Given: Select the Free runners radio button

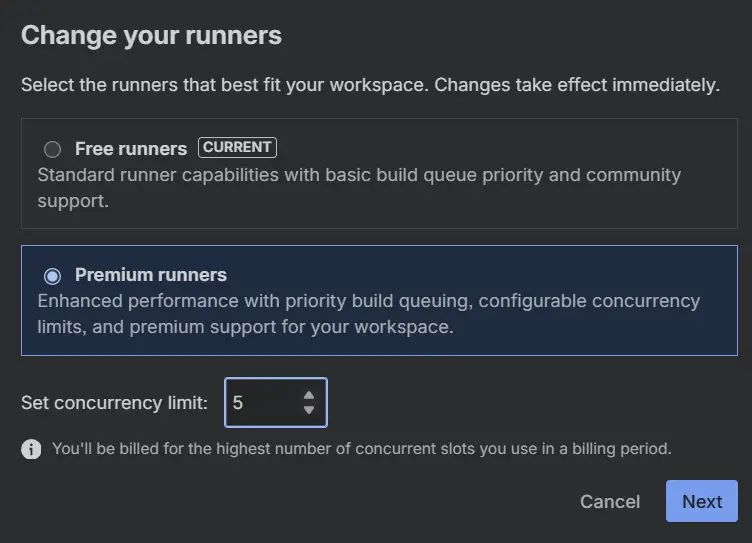Looking at the screenshot, I should [52, 149].
